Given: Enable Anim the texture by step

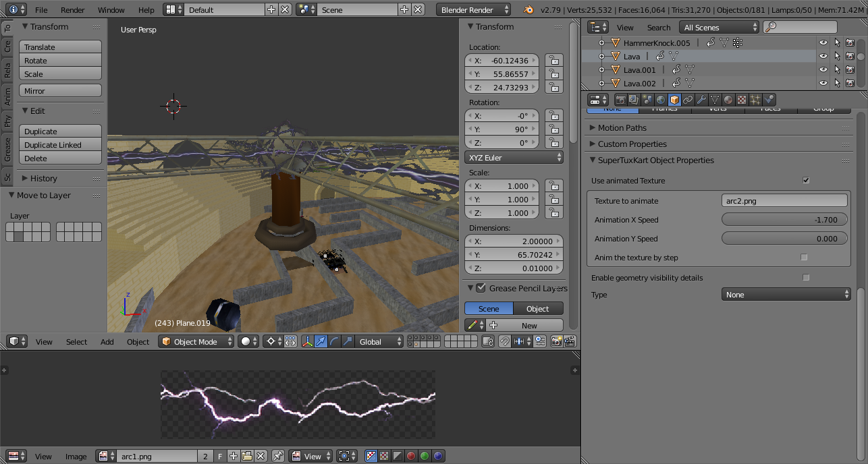Looking at the screenshot, I should coord(804,258).
